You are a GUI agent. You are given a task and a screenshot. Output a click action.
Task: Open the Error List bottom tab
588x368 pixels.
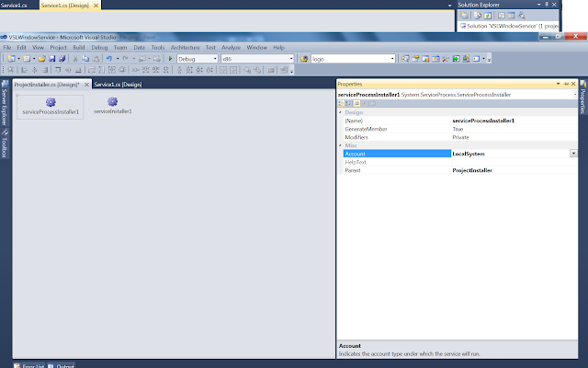click(29, 365)
